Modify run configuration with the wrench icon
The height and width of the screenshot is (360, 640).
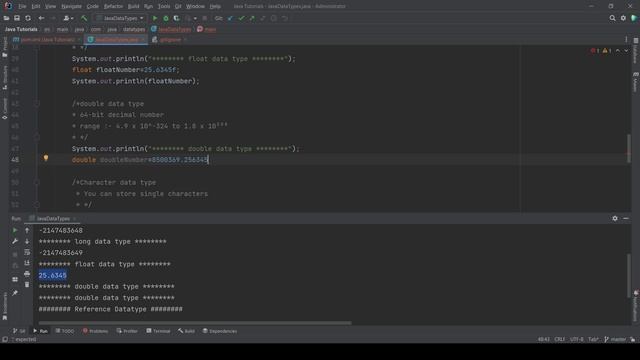(15, 241)
